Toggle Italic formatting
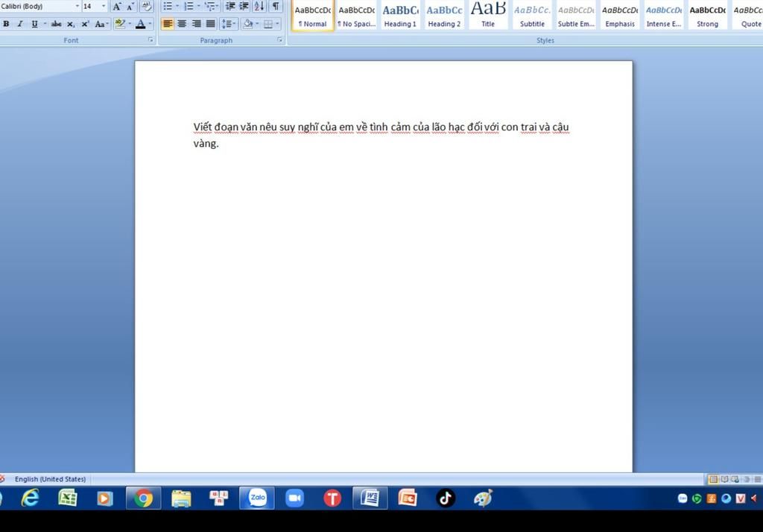Image resolution: width=763 pixels, height=532 pixels. pyautogui.click(x=20, y=23)
